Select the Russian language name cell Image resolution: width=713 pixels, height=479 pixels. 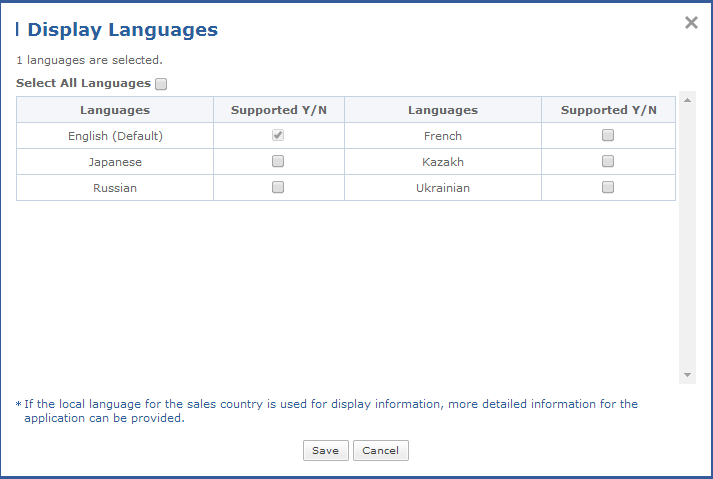pyautogui.click(x=115, y=187)
